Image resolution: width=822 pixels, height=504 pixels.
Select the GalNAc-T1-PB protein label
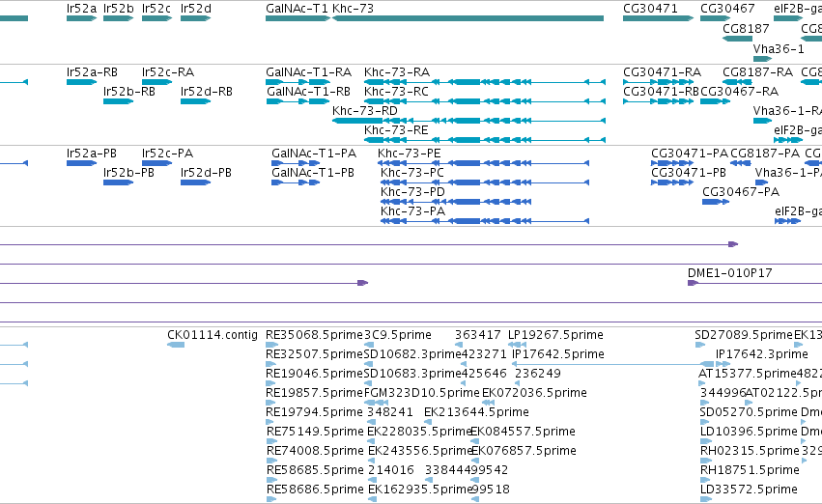point(313,173)
